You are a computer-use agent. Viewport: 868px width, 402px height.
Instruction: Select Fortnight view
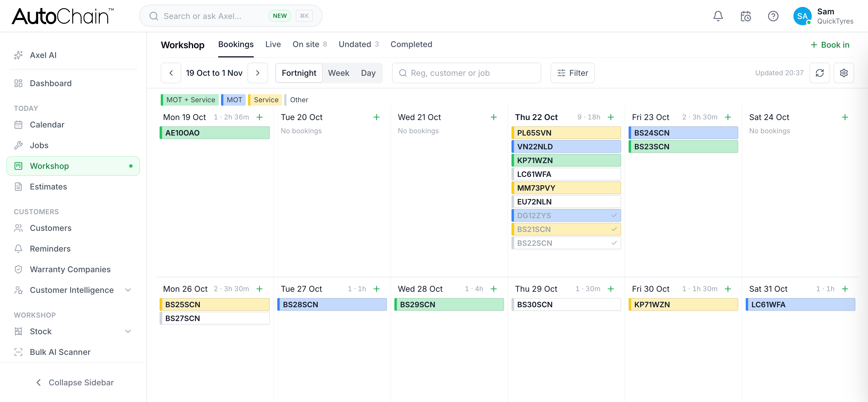click(299, 73)
